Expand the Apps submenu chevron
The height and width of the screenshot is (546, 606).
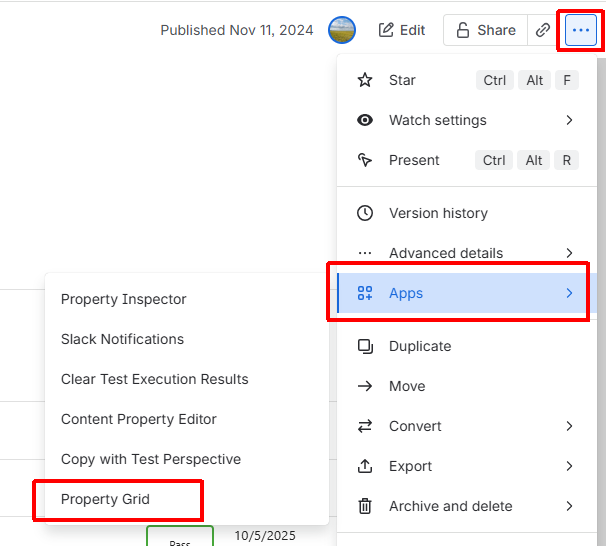coord(569,293)
